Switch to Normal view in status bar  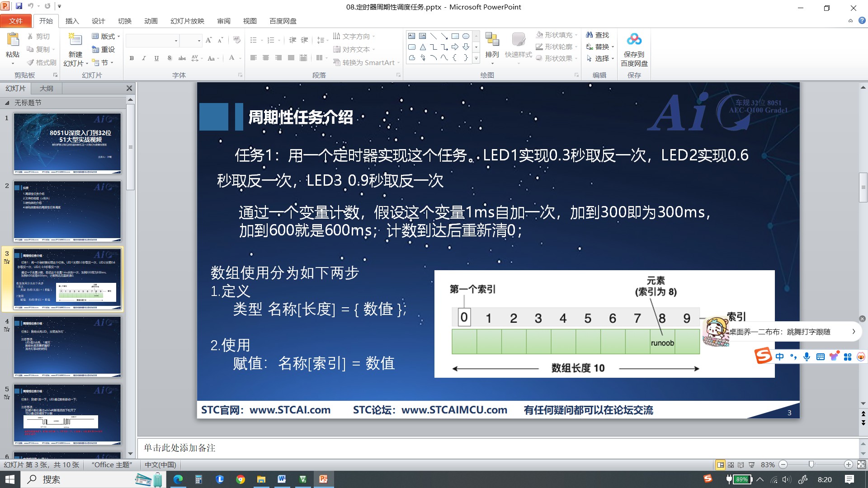[x=720, y=465]
